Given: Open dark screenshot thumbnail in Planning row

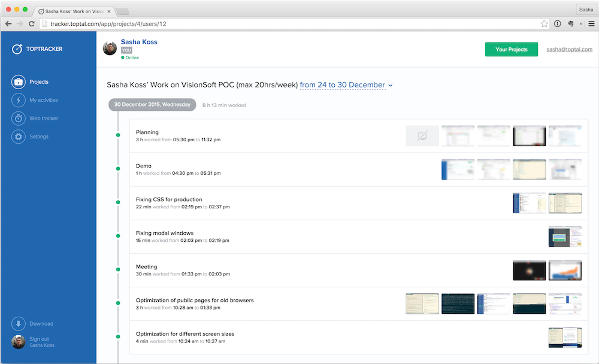Looking at the screenshot, I should point(529,136).
